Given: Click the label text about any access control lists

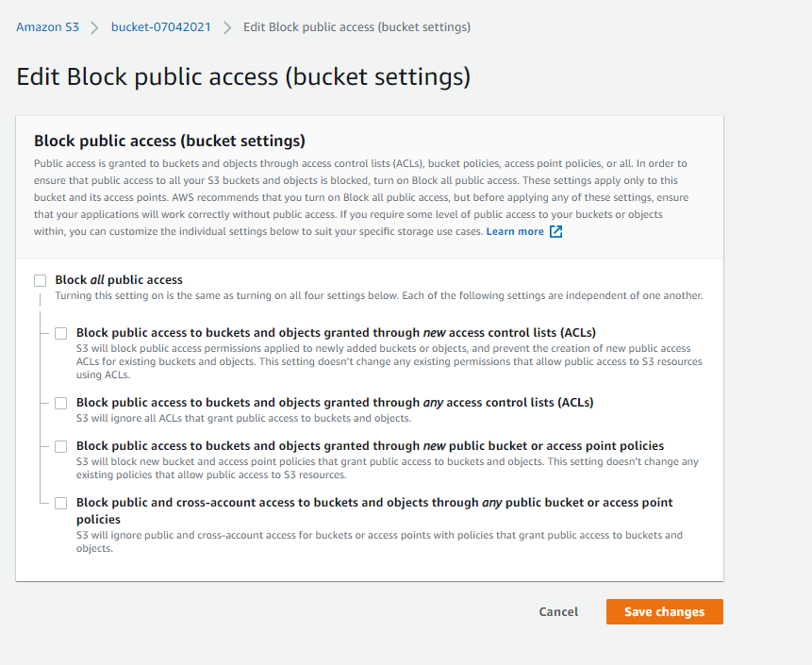Looking at the screenshot, I should click(335, 403).
